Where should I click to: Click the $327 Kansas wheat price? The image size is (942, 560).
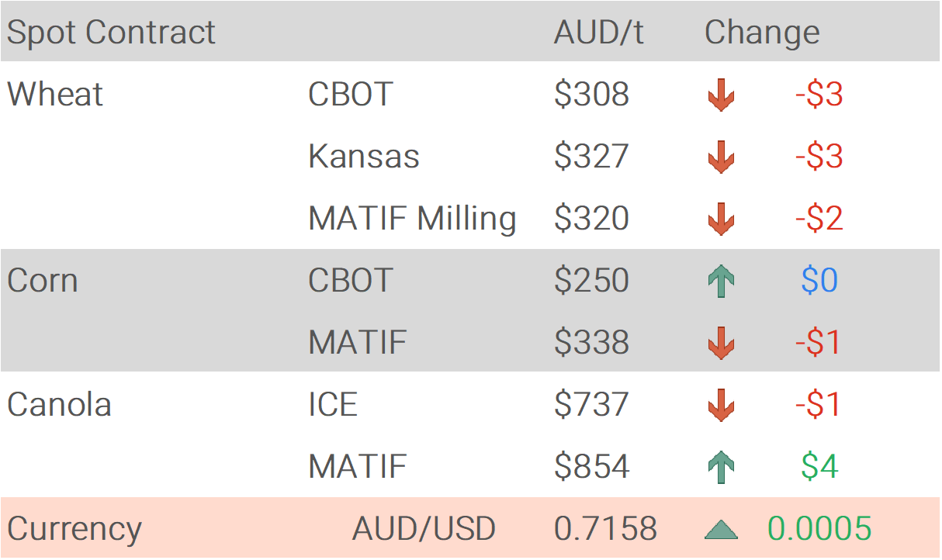tap(591, 157)
